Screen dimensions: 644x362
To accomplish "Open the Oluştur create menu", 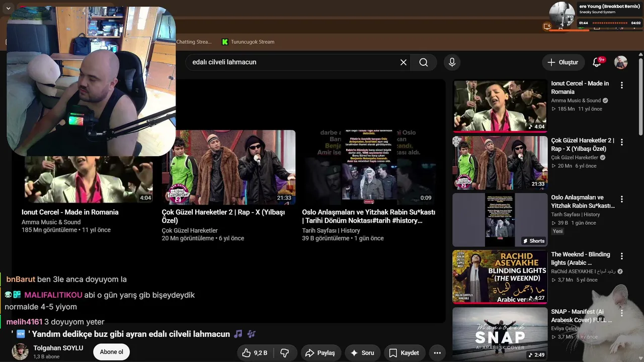I will coord(563,62).
